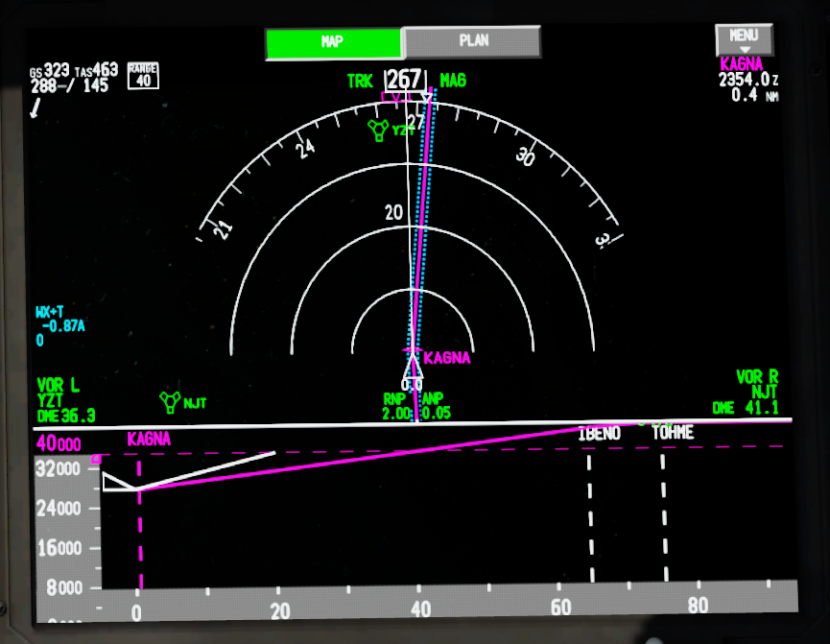Open the MENU dropdown
The width and height of the screenshot is (830, 644).
point(744,38)
